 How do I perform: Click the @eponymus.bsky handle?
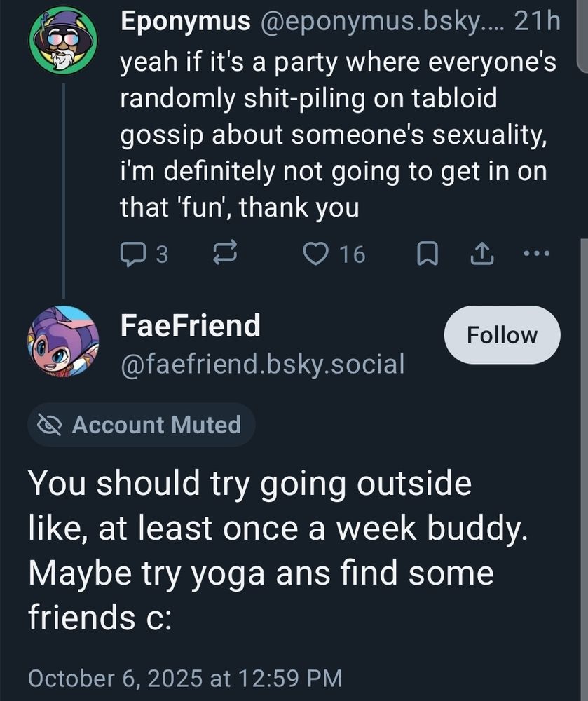(x=381, y=22)
